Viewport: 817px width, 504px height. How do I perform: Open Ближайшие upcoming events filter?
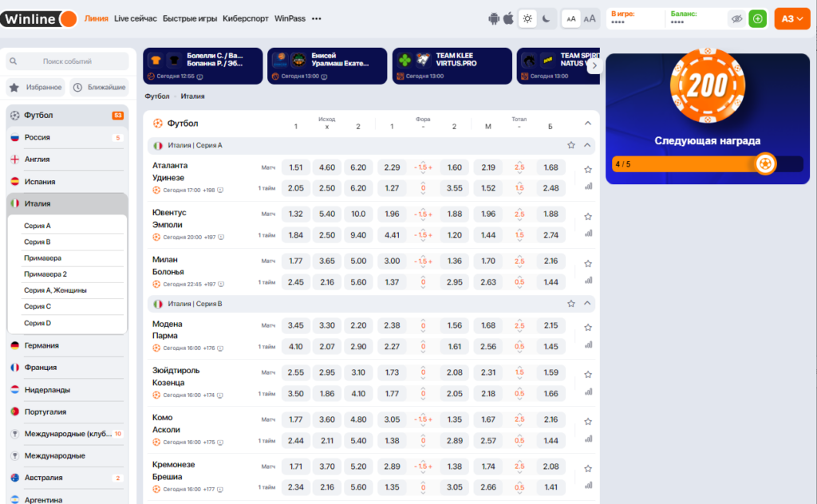coord(99,87)
